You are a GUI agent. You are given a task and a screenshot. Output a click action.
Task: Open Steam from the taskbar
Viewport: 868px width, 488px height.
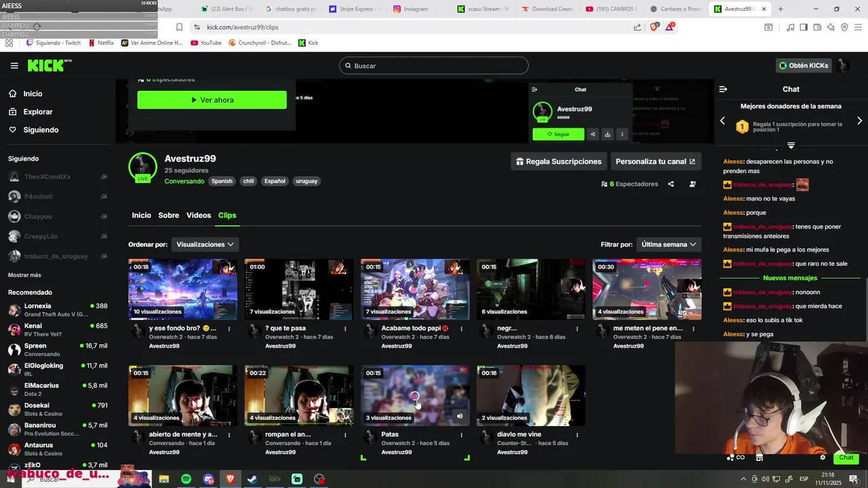252,479
